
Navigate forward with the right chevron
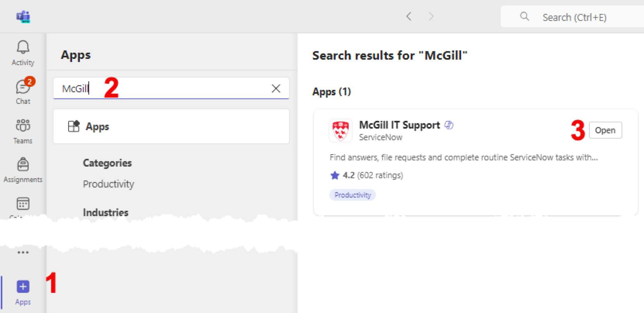coord(431,16)
